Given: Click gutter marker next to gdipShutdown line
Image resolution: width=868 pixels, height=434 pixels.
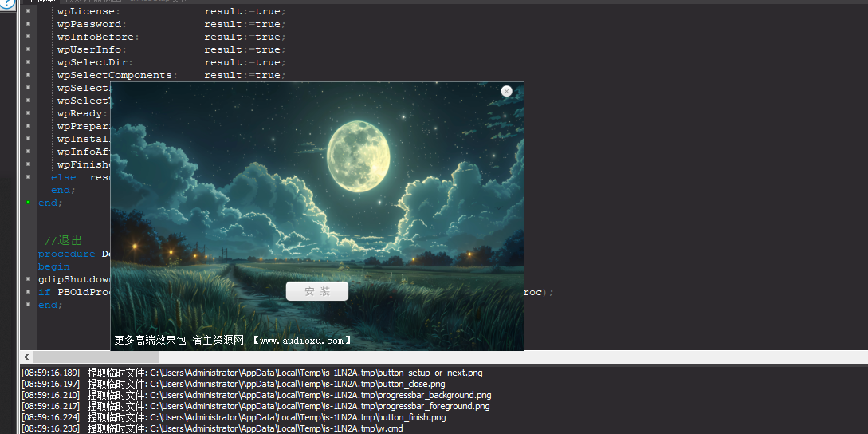Looking at the screenshot, I should point(29,279).
